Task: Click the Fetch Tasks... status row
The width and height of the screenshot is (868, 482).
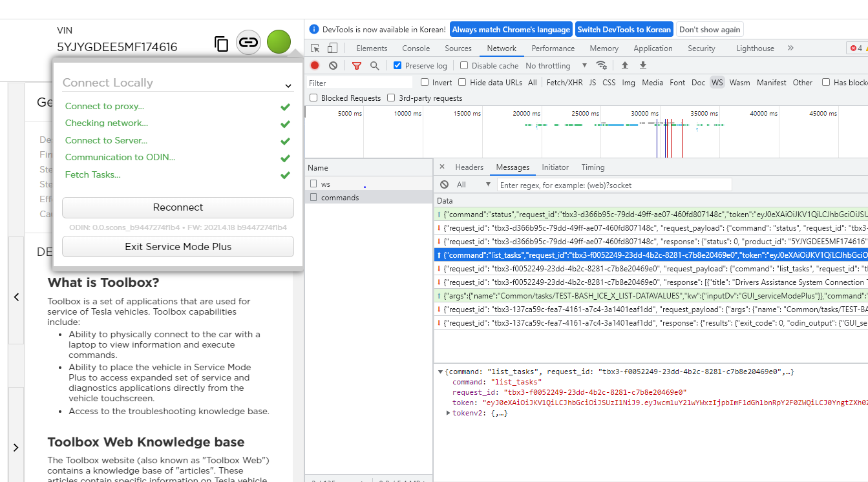Action: [x=177, y=175]
